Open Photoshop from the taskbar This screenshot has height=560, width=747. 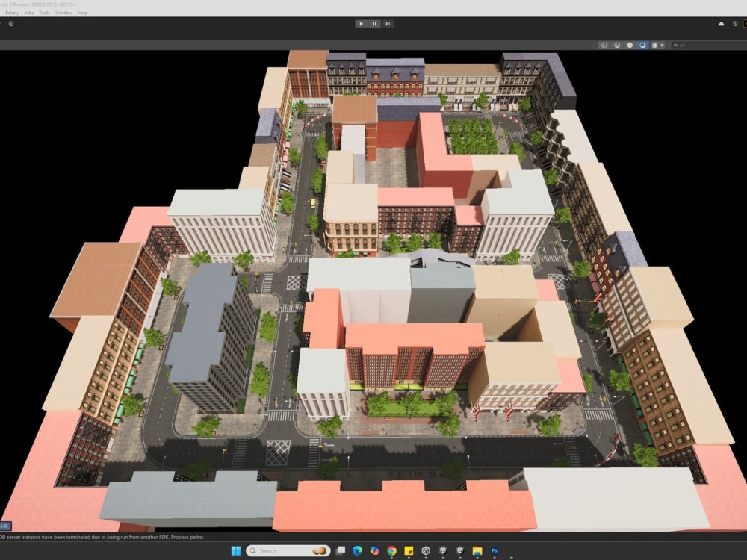tap(495, 551)
